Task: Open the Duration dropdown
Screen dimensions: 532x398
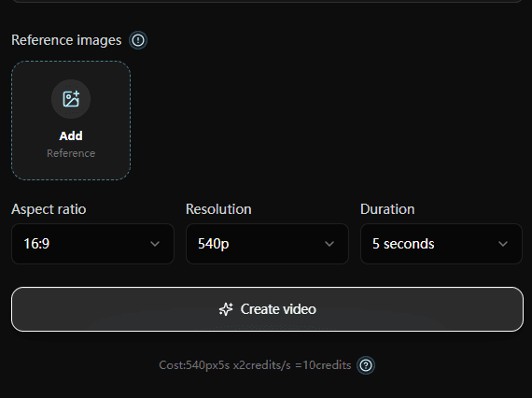Action: pos(441,244)
